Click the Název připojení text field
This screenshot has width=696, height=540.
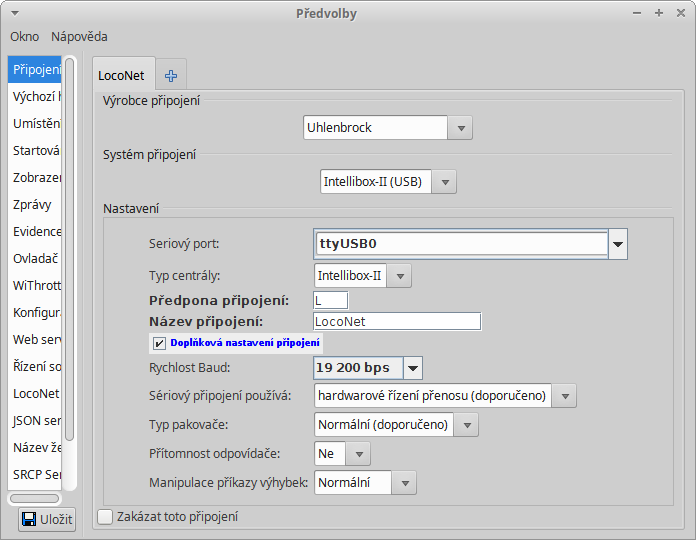397,321
